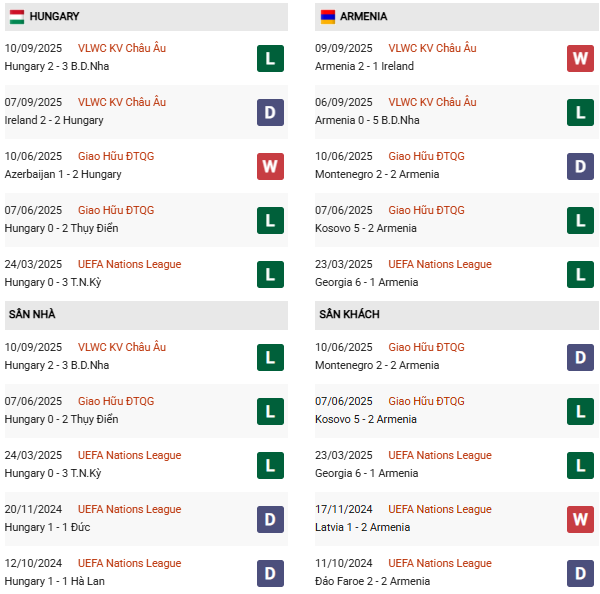Viewport: 600px width, 594px height.
Task: Open VLWC KV Châu Âu link dated 09/09/2025
Action: click(x=432, y=48)
